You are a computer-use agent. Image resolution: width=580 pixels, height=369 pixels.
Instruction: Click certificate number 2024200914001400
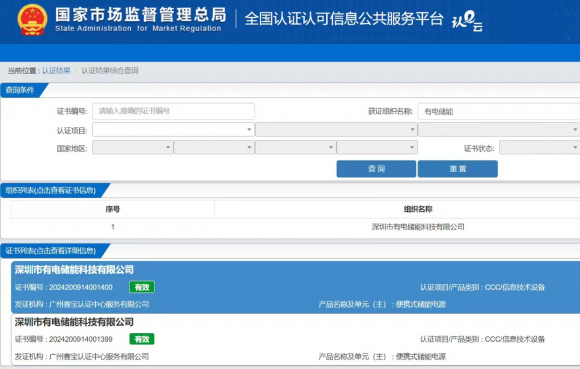(81, 287)
